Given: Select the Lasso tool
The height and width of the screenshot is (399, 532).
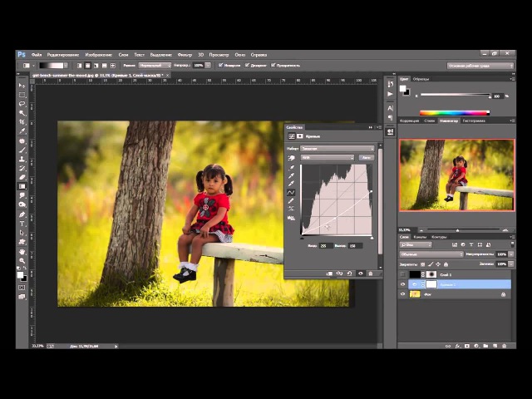Looking at the screenshot, I should coord(22,104).
